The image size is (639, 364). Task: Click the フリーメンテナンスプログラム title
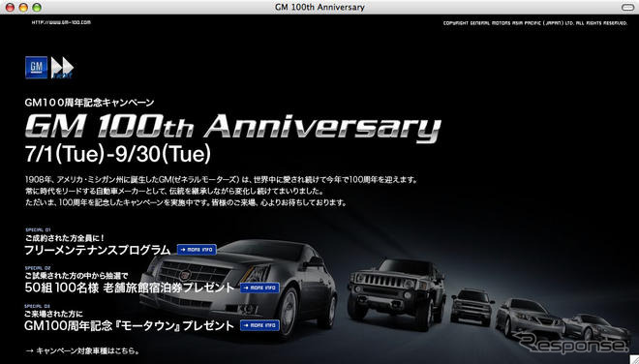point(98,250)
